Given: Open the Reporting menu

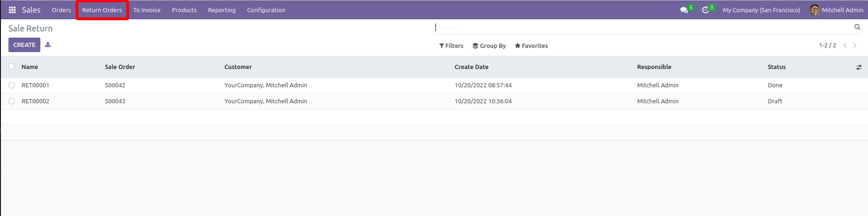Looking at the screenshot, I should pyautogui.click(x=222, y=10).
